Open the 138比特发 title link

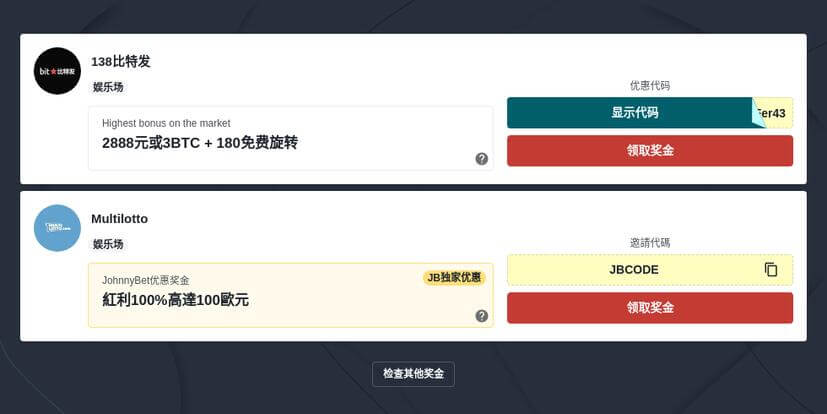120,62
